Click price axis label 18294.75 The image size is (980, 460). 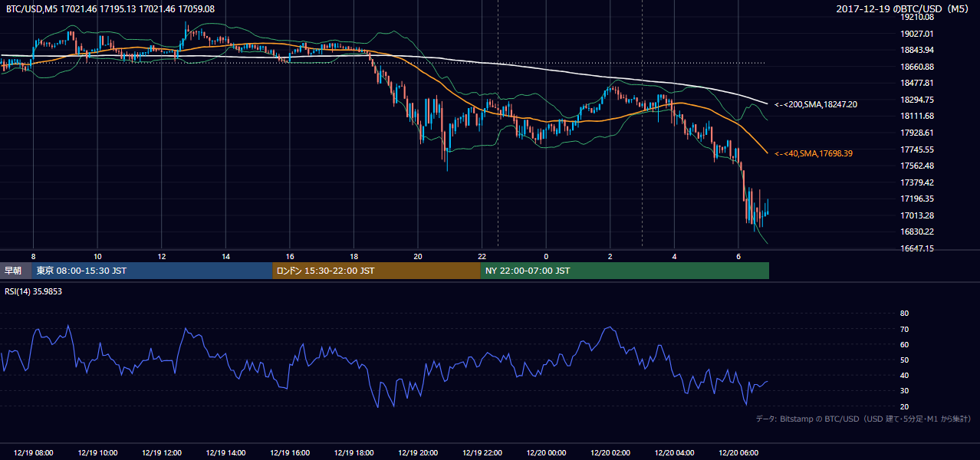[x=917, y=100]
